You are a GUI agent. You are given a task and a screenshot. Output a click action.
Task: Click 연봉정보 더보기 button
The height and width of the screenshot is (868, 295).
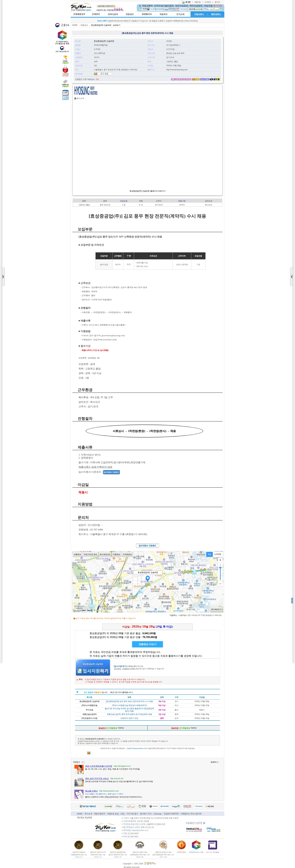(x=147, y=644)
